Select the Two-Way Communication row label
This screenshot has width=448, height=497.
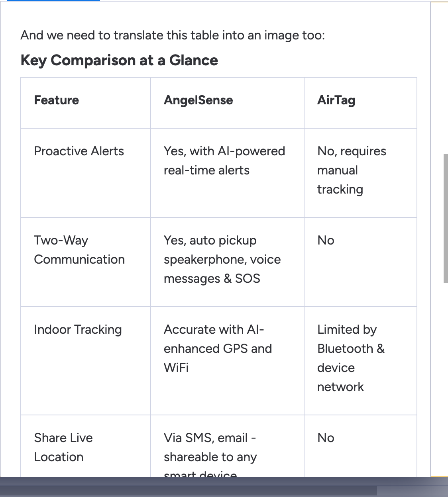pyautogui.click(x=79, y=250)
